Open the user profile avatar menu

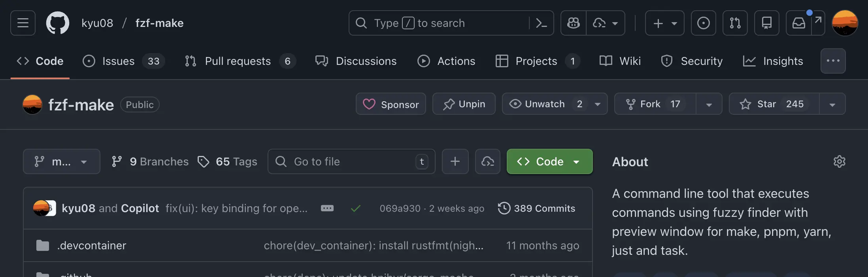pos(845,23)
